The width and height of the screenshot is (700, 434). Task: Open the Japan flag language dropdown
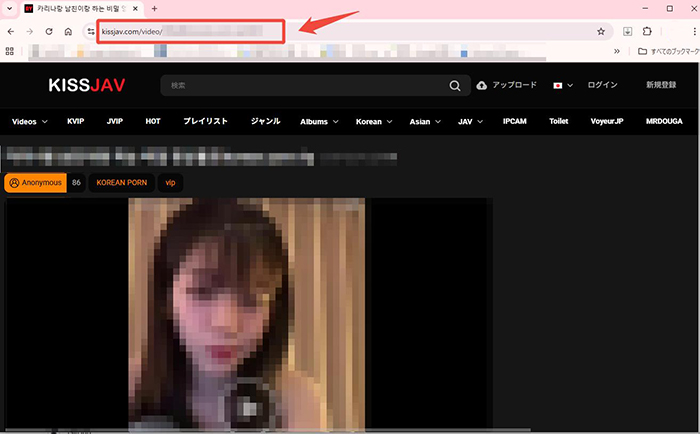pos(563,86)
